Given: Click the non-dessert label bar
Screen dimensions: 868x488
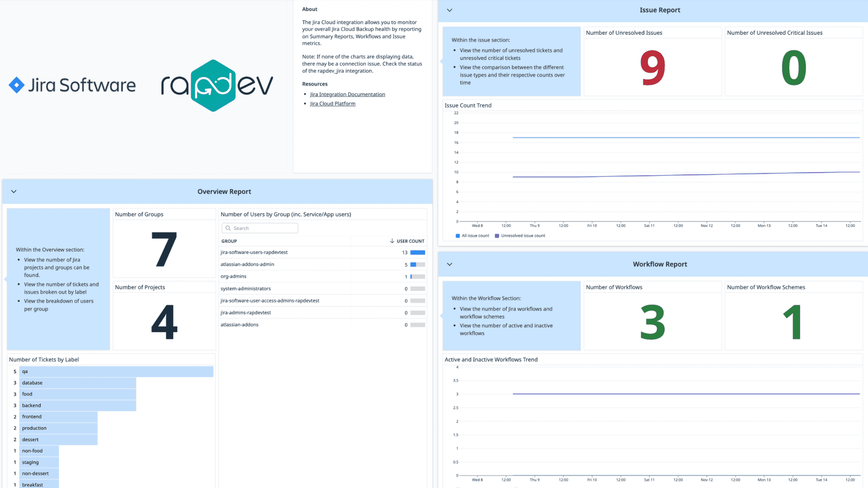Looking at the screenshot, I should pos(39,474).
